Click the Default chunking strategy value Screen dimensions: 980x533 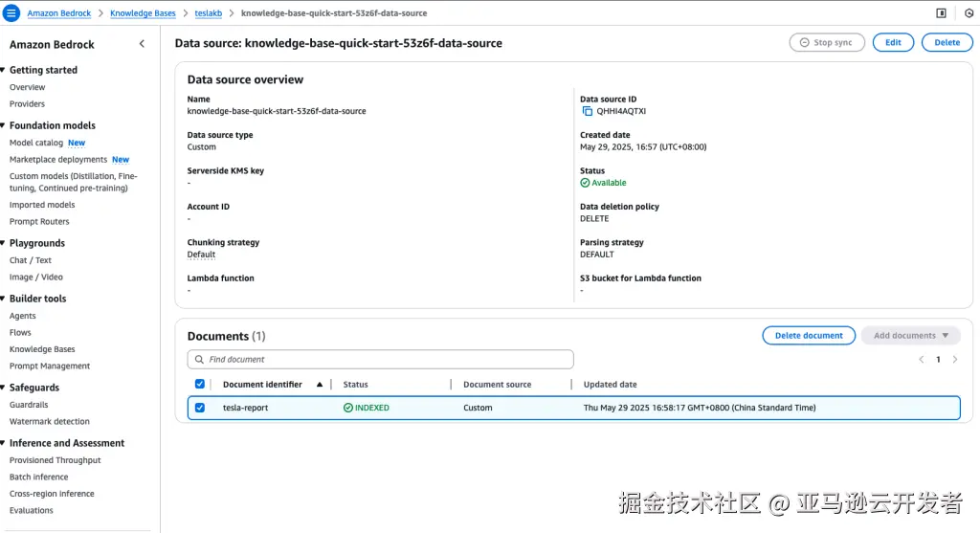tap(201, 255)
